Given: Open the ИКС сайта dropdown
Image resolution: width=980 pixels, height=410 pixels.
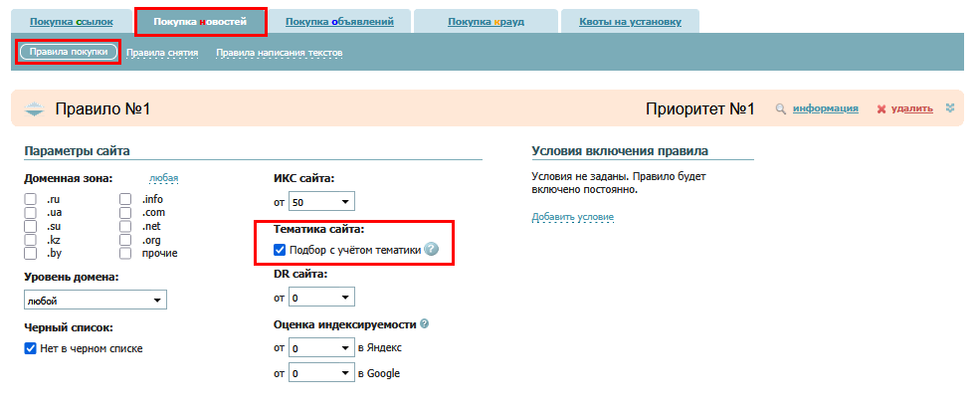Looking at the screenshot, I should point(321,202).
